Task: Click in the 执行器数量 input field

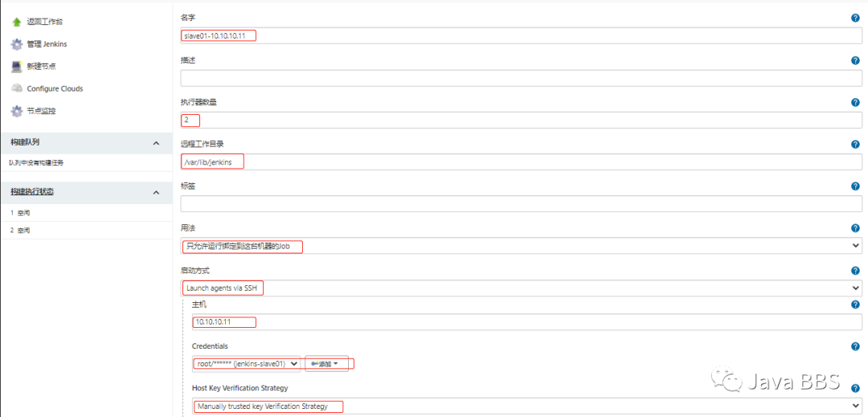Action: tap(521, 120)
